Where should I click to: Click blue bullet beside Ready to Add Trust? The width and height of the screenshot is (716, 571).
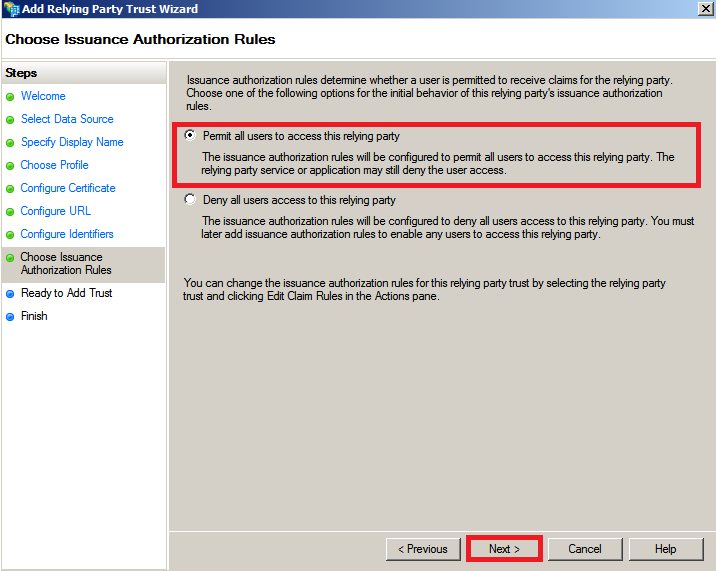10,294
